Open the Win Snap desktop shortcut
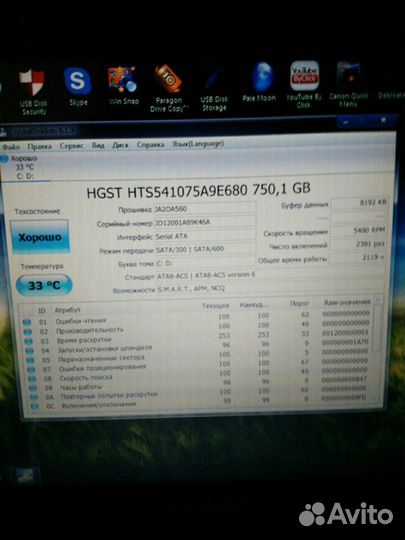The image size is (405, 540). click(x=123, y=85)
